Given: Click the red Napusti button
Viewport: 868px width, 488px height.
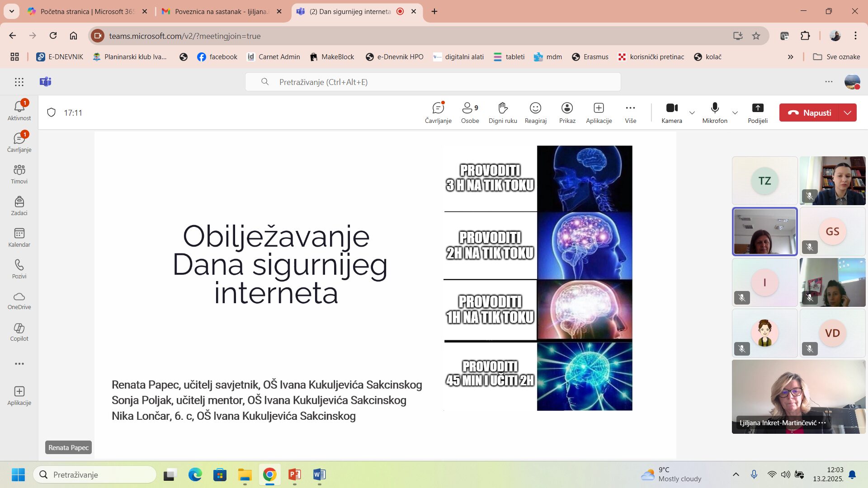Looking at the screenshot, I should point(809,113).
